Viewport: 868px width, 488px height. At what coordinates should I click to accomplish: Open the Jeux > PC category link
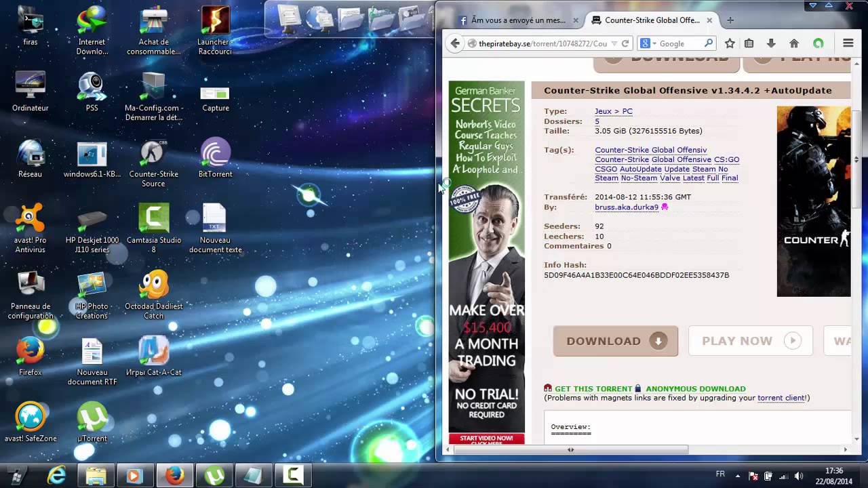[x=614, y=111]
